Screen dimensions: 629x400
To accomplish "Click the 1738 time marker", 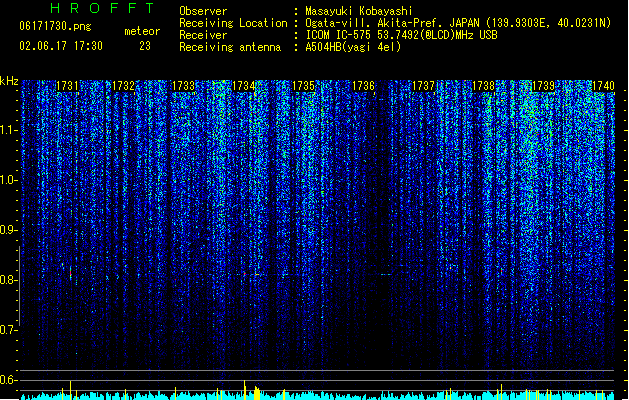I will [483, 86].
